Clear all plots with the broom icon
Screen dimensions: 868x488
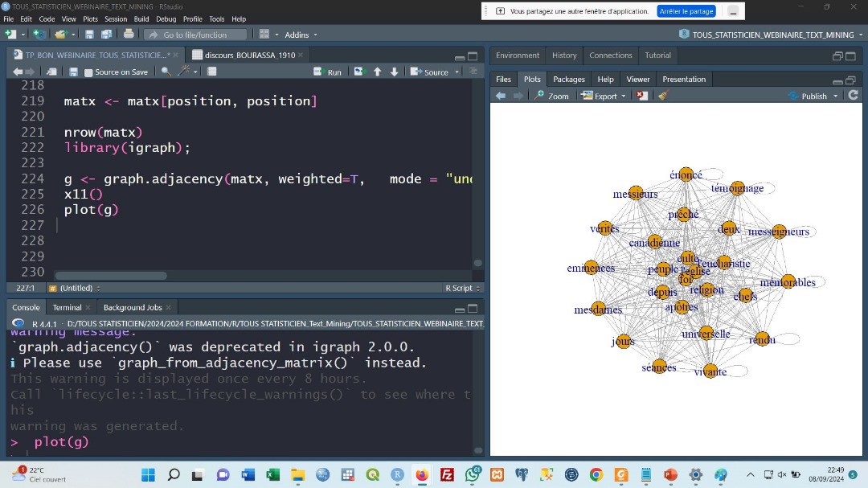pyautogui.click(x=663, y=95)
